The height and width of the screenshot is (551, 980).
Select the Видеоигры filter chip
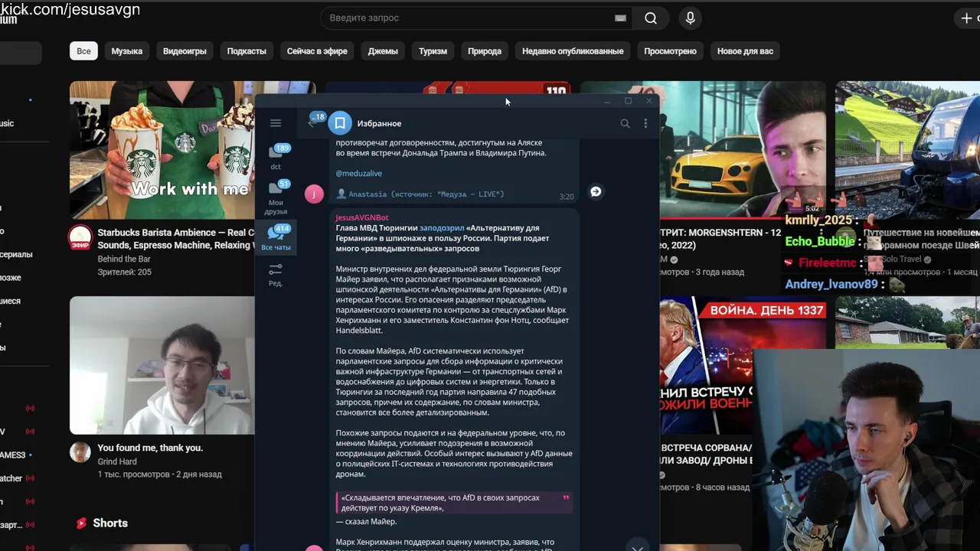point(185,51)
